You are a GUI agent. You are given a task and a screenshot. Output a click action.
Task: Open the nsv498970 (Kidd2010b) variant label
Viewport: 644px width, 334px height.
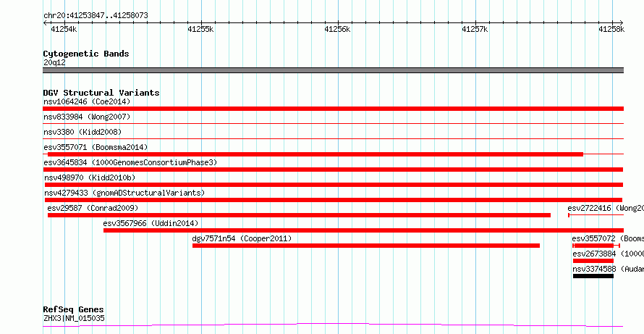pyautogui.click(x=90, y=178)
